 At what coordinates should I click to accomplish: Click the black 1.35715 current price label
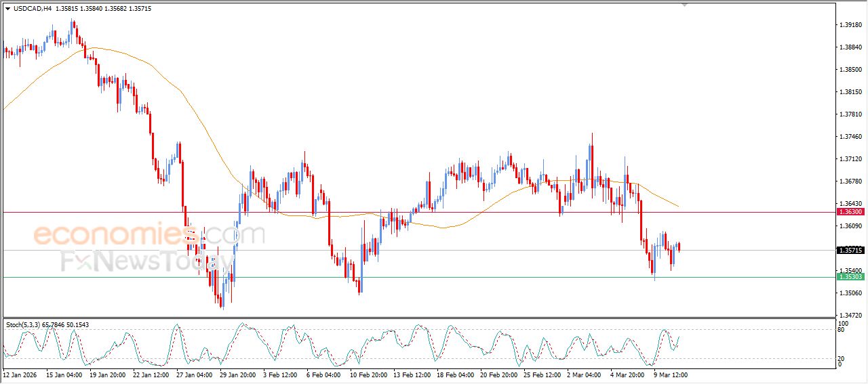coord(850,251)
